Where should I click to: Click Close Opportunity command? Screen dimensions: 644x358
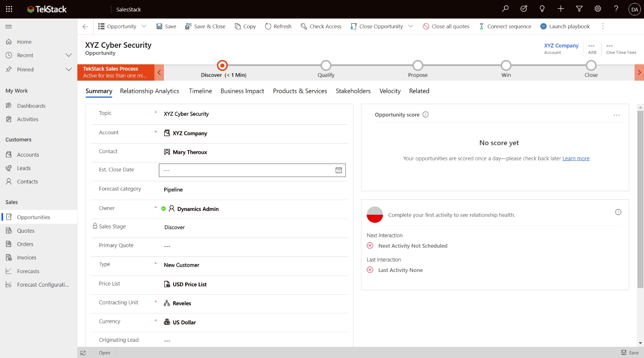[x=377, y=26]
